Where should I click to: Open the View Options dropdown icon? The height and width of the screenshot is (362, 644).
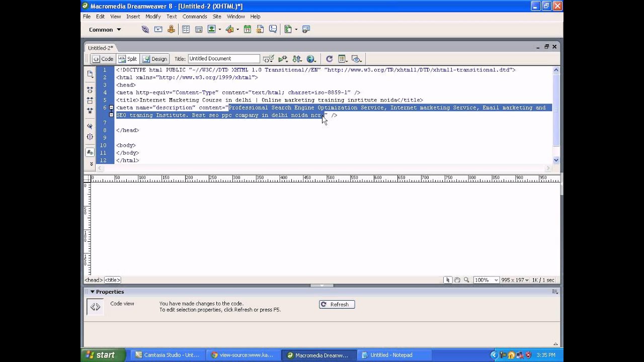coord(344,59)
